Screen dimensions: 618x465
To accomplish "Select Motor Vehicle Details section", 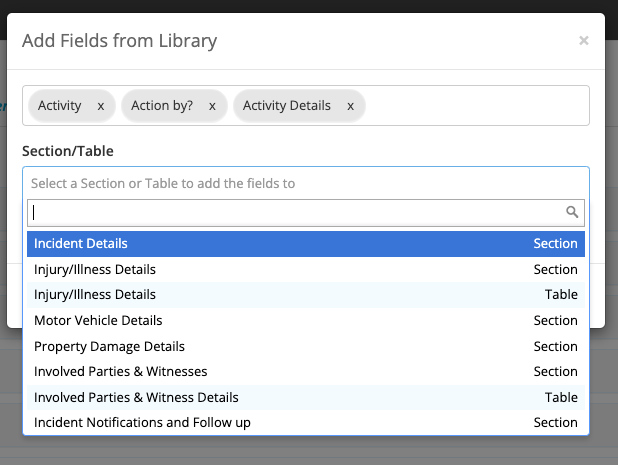I will pos(305,320).
